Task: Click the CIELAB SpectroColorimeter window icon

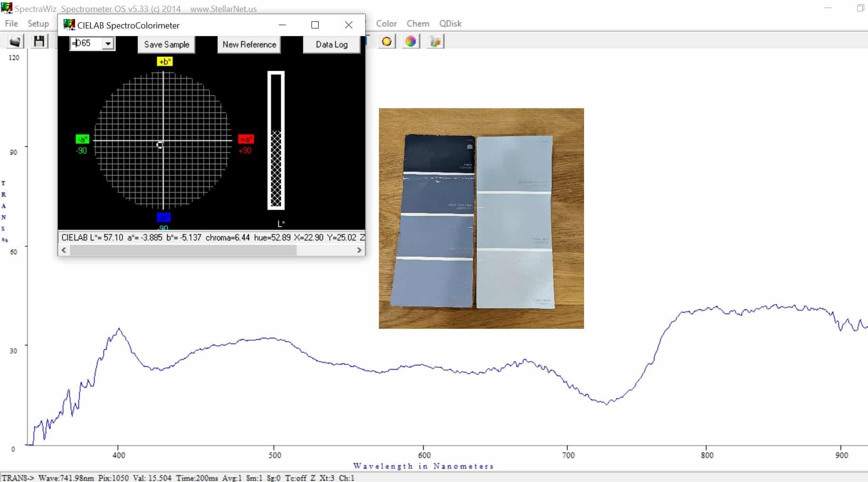Action: click(x=69, y=25)
